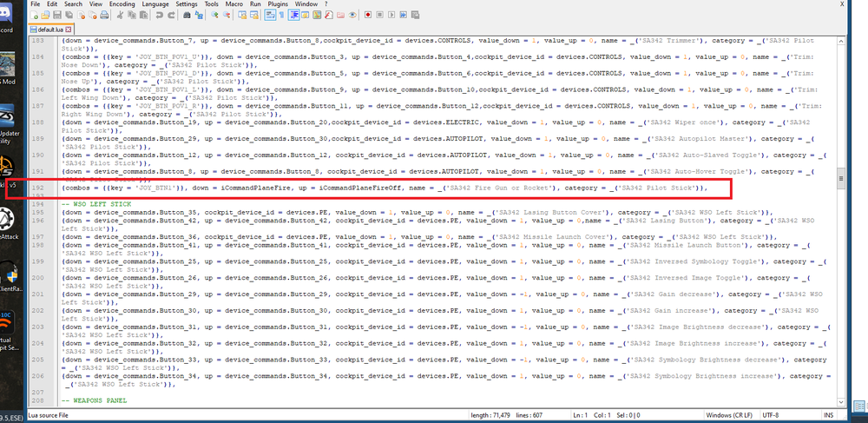Open Folder as Workspace icon
The height and width of the screenshot is (423, 868).
point(340,16)
